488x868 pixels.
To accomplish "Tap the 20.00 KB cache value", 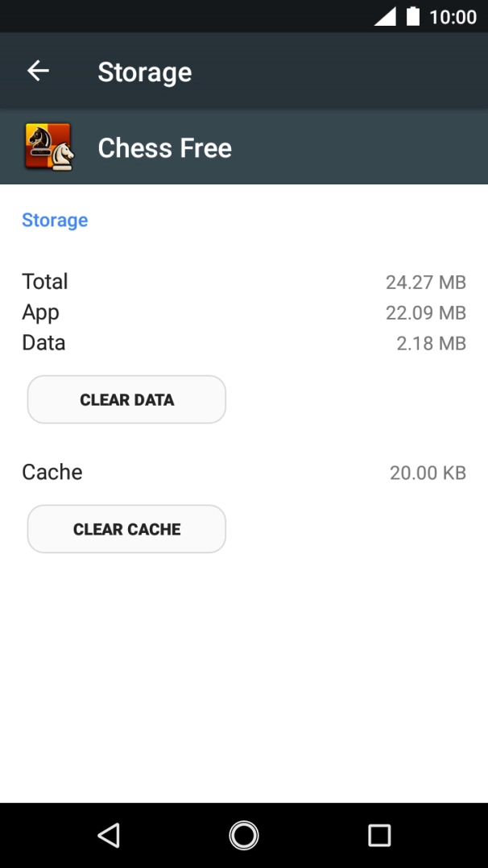I will click(428, 473).
